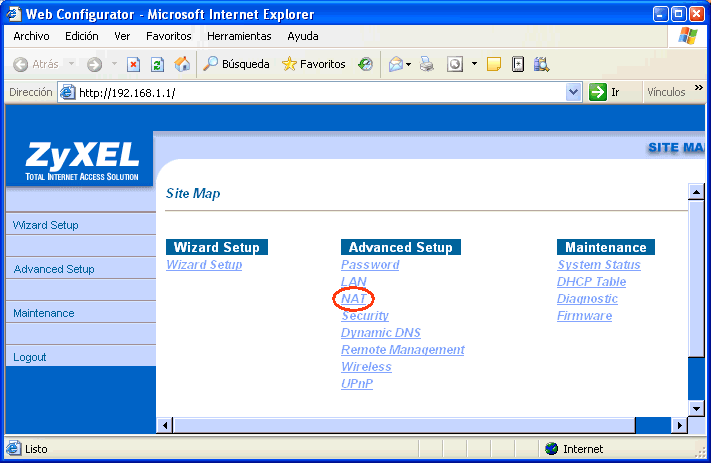
Task: Open the Edición menu
Action: 82,36
